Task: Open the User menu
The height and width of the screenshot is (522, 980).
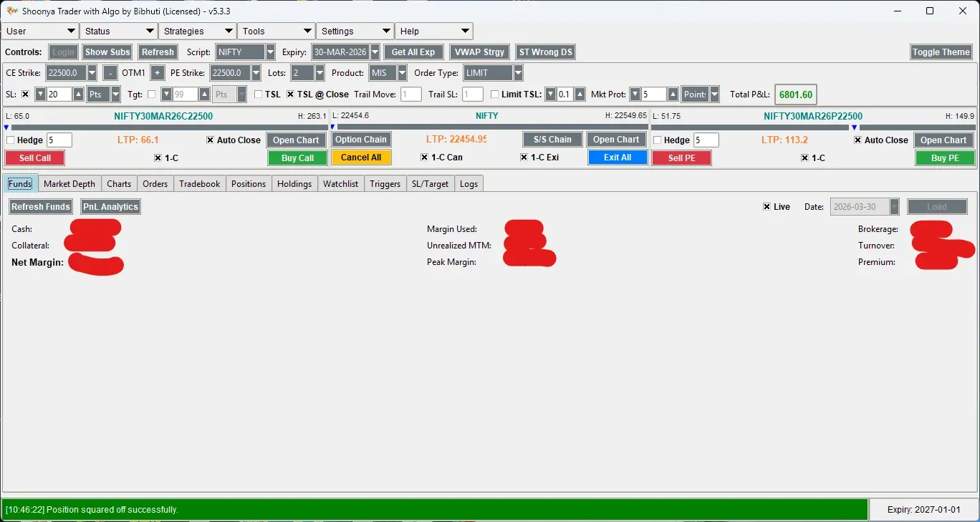Action: click(x=40, y=32)
